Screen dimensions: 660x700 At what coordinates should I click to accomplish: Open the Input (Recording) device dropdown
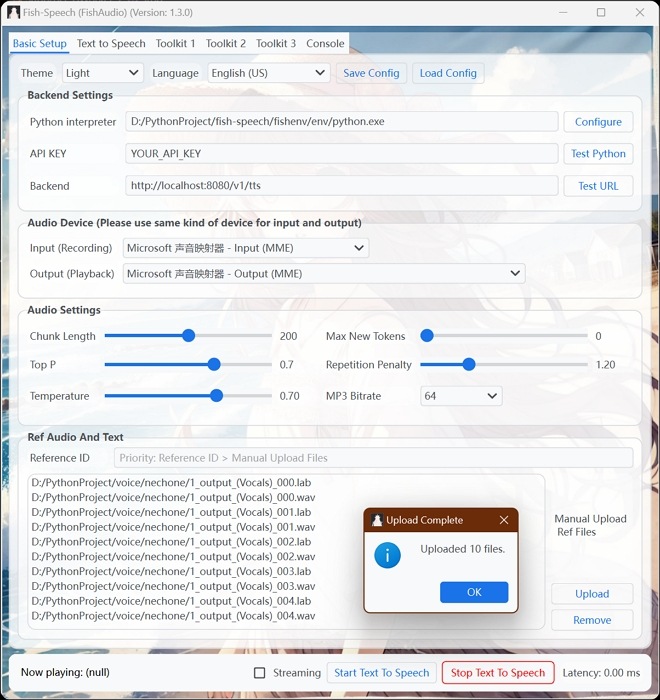[x=246, y=248]
